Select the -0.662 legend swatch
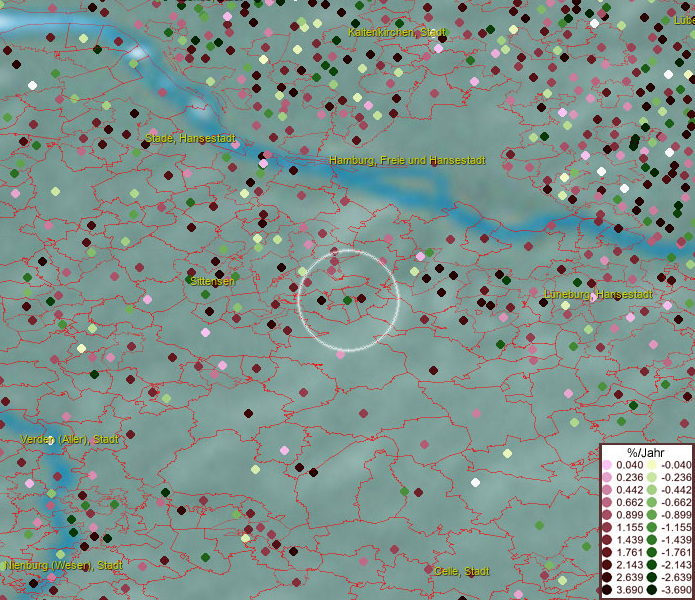695x600 pixels. [x=652, y=503]
